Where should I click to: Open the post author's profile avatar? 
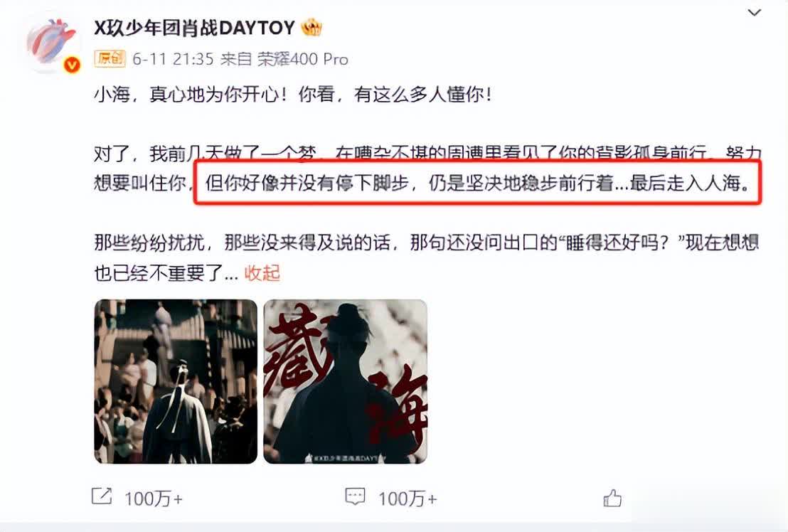pos(52,44)
